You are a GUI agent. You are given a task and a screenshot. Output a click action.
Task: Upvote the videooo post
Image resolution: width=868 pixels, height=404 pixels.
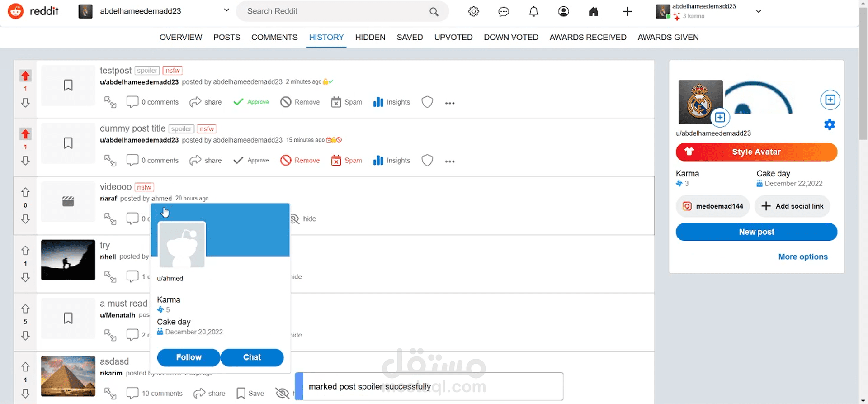[x=25, y=192]
